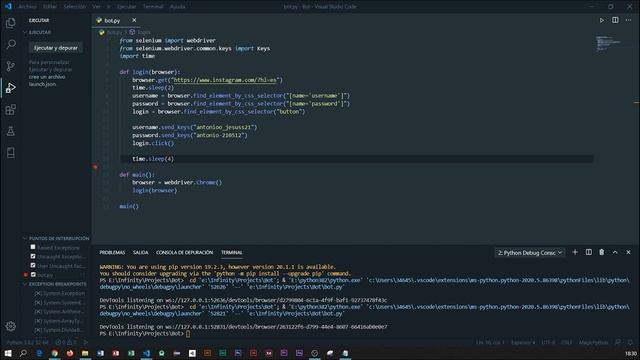
Task: Click the Visual Studio Code taskbar icon
Action: tap(147, 353)
